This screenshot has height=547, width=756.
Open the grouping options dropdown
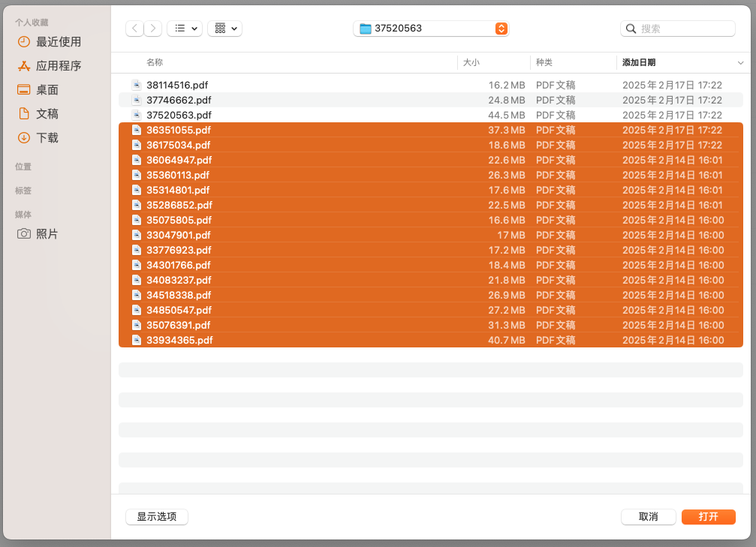coord(224,29)
